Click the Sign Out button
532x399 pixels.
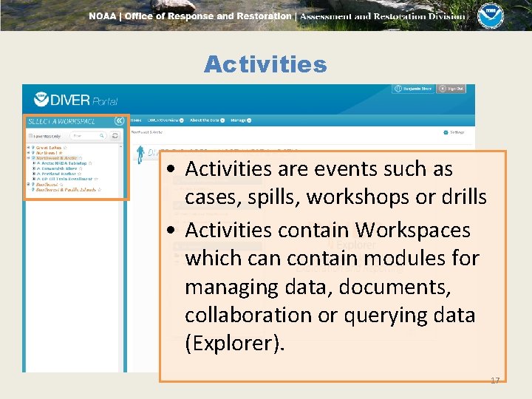pos(451,89)
